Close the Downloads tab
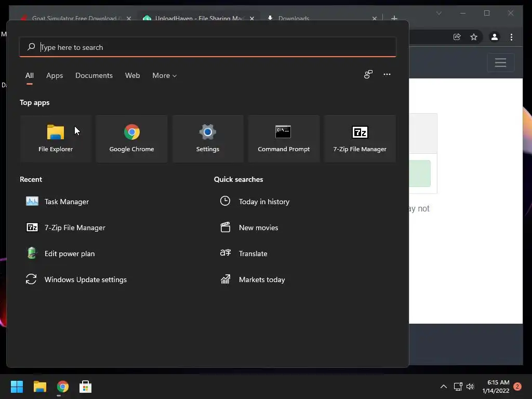Screen dimensions: 532x399 [x=374, y=18]
